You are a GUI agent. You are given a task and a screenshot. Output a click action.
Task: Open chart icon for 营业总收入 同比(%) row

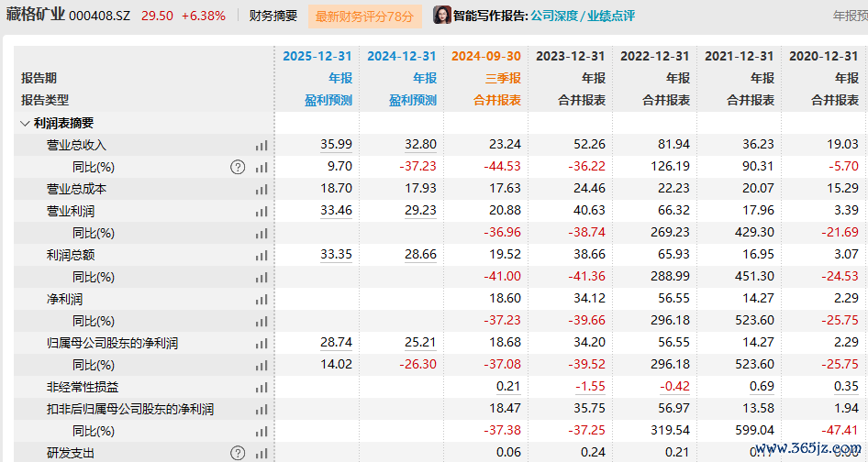click(262, 167)
